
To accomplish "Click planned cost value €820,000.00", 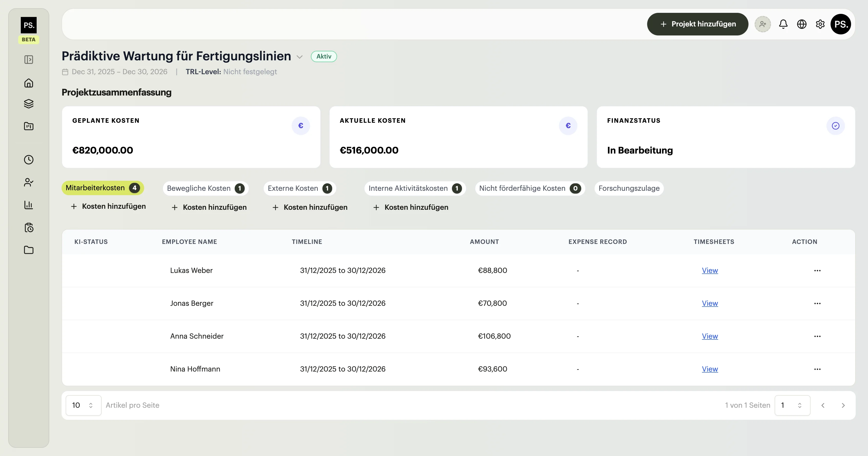I will [x=103, y=150].
